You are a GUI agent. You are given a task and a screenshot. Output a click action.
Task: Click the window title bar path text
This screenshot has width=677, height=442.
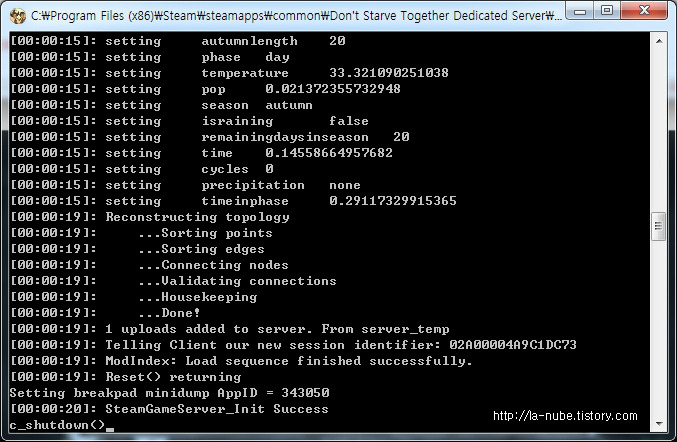click(x=296, y=16)
